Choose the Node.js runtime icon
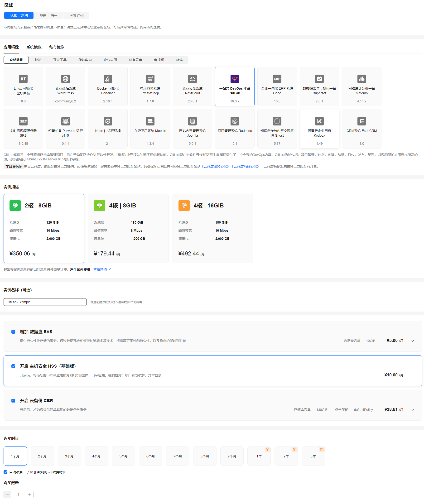The image size is (424, 504). click(x=108, y=121)
